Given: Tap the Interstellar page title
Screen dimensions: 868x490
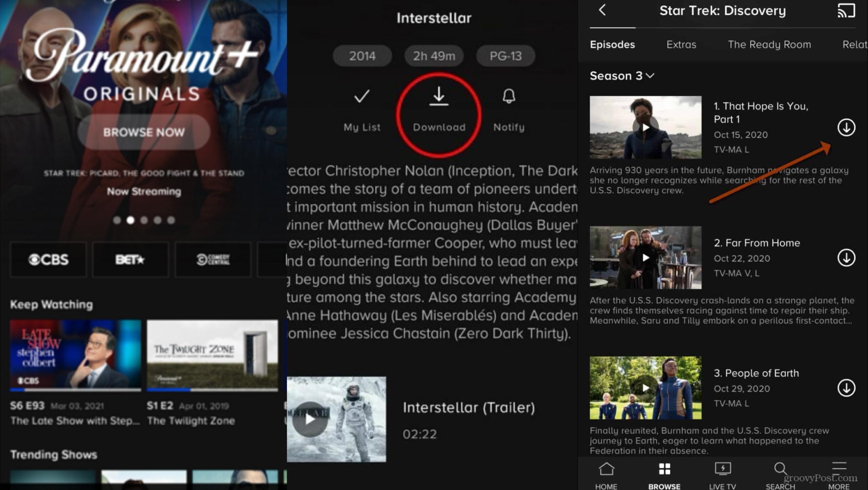Looking at the screenshot, I should point(434,18).
